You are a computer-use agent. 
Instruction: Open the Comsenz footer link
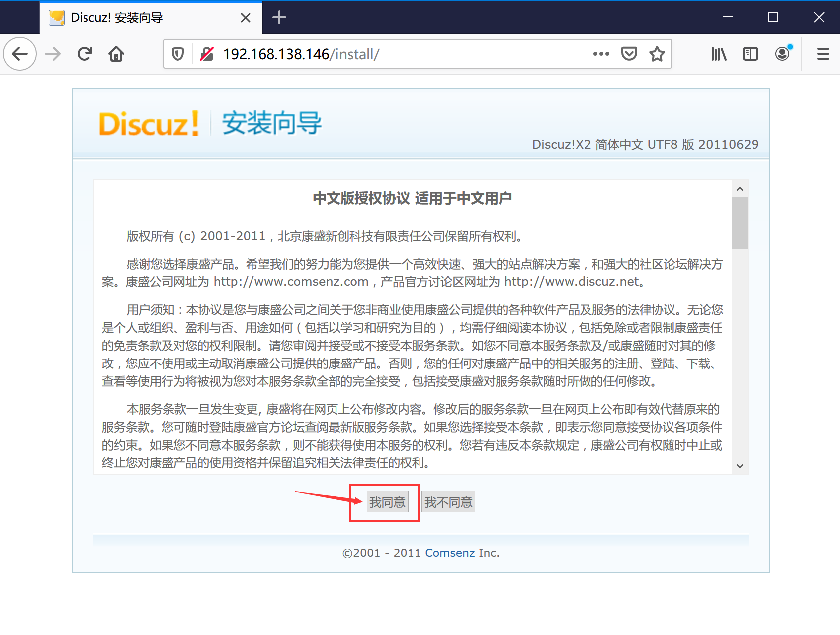pos(450,553)
